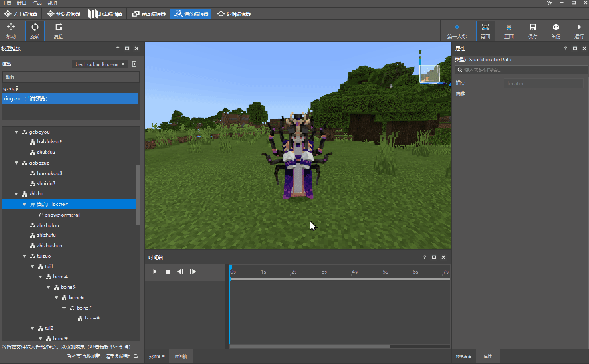Click the view orientation cube in viewport
The height and width of the screenshot is (364, 589).
[430, 74]
